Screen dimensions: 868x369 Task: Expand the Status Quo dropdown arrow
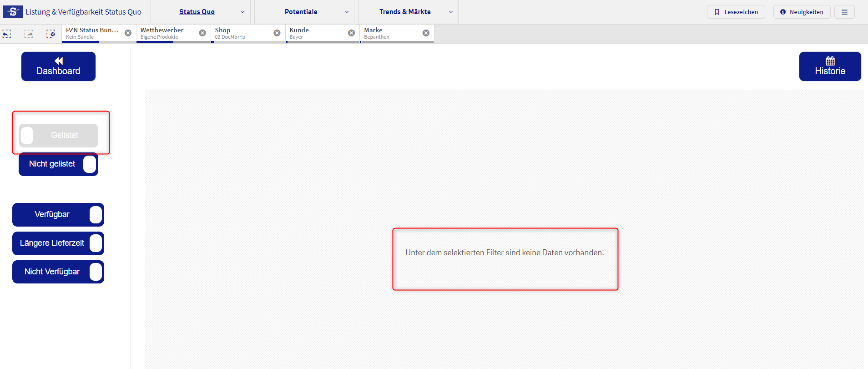(x=242, y=12)
